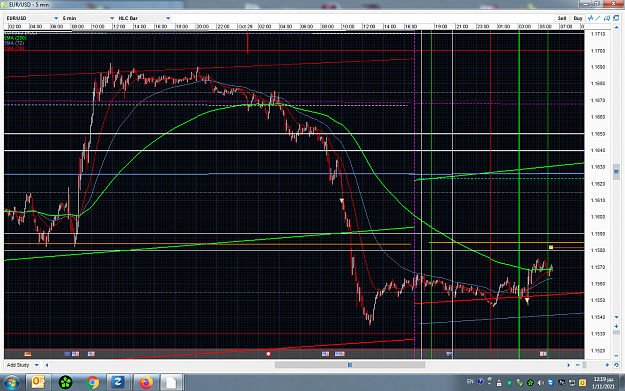Click the left arrow of the time scrollbar
The image size is (625, 391).
[47, 365]
